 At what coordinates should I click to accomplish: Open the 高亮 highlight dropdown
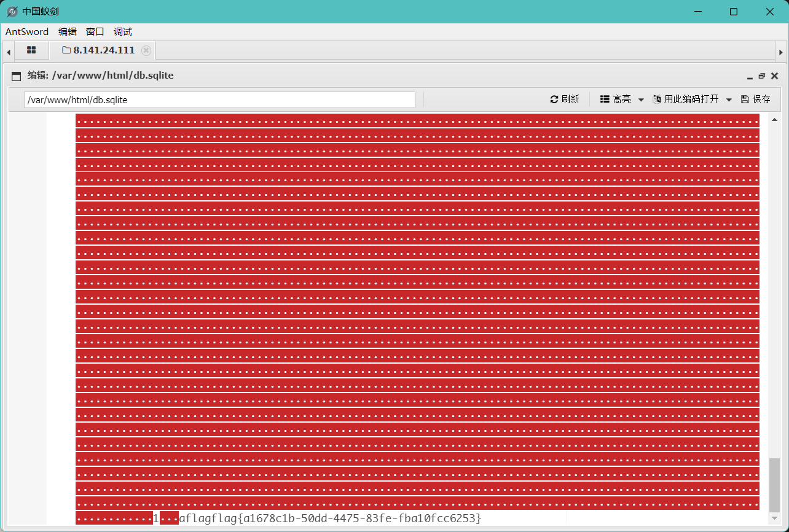pyautogui.click(x=641, y=99)
